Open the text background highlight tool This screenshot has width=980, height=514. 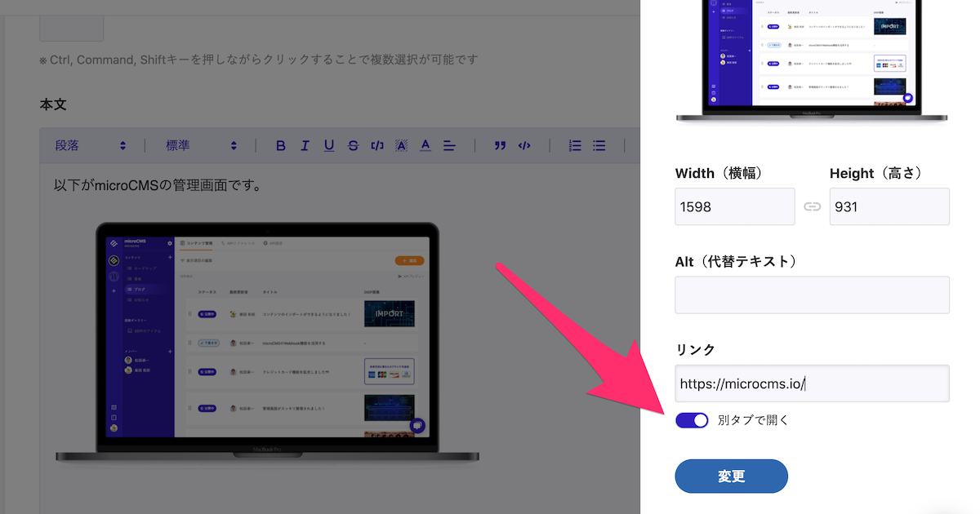click(401, 146)
